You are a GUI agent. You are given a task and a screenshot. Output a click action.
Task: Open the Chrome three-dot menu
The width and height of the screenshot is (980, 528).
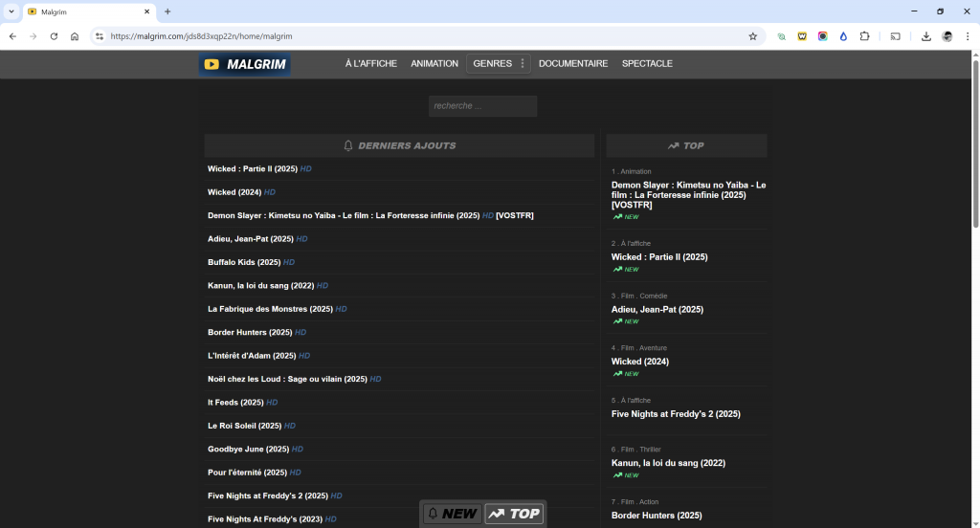967,36
